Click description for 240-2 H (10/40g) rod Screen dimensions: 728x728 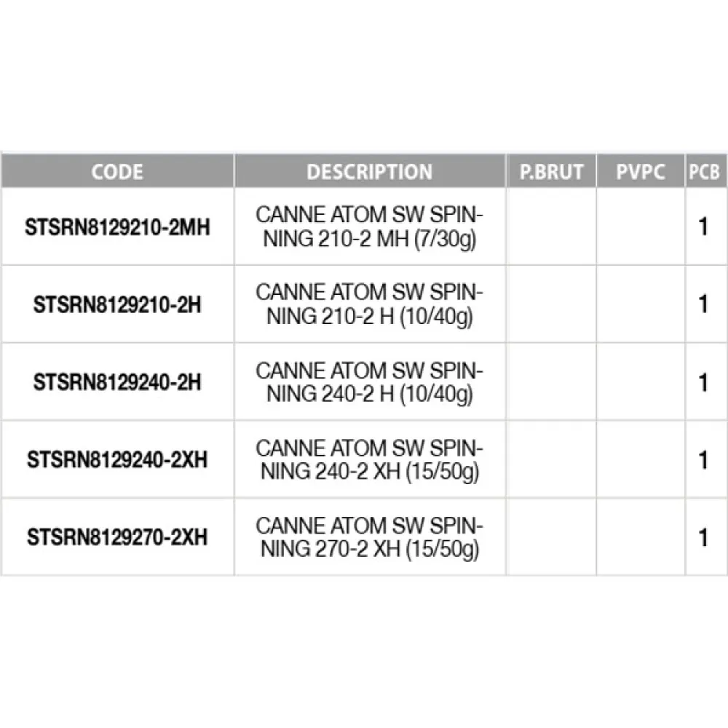tap(369, 383)
